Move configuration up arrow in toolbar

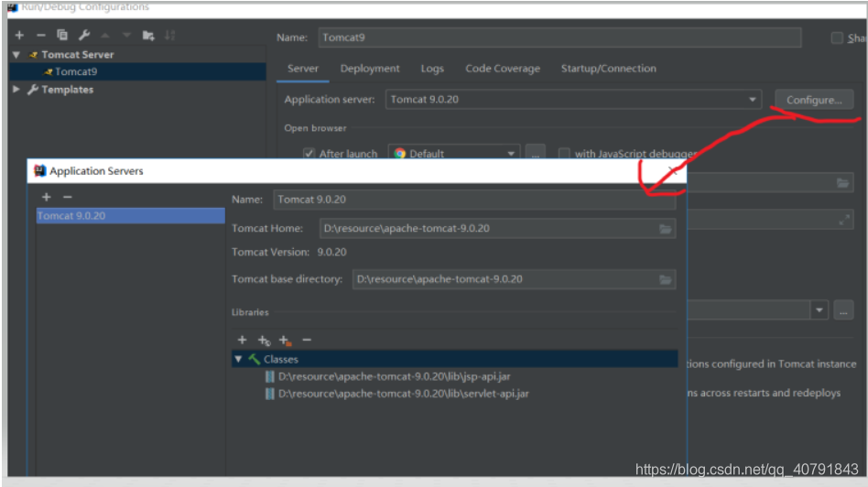105,36
